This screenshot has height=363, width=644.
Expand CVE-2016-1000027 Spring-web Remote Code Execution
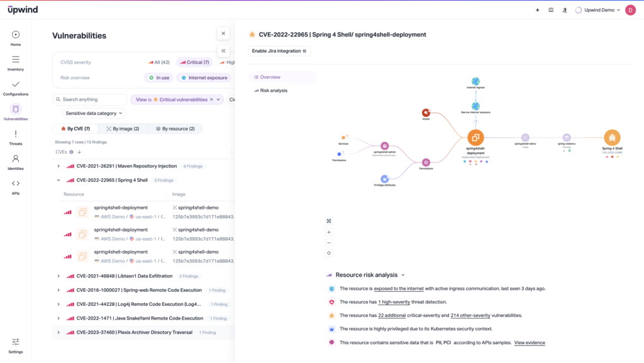coord(58,290)
